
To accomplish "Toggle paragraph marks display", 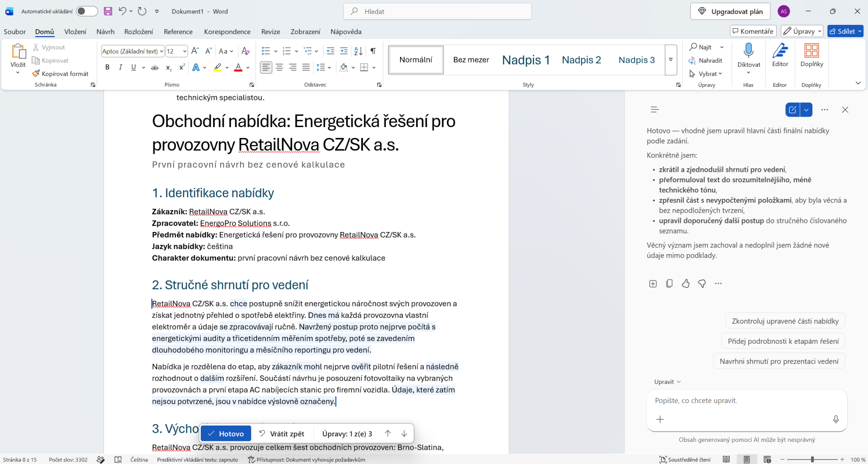I will click(373, 51).
